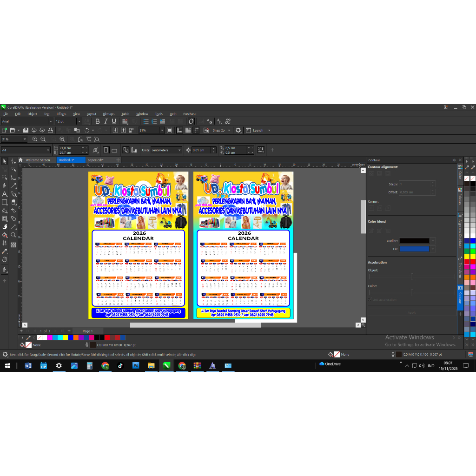Click Apply in the Contour docker
The width and height of the screenshot is (476, 476).
coord(412,312)
